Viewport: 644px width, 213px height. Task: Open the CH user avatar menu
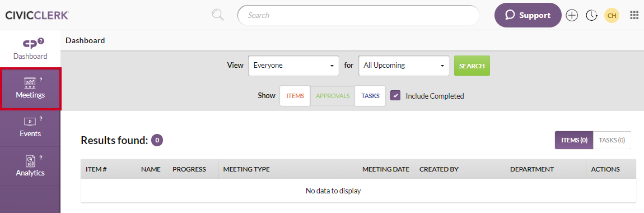612,16
